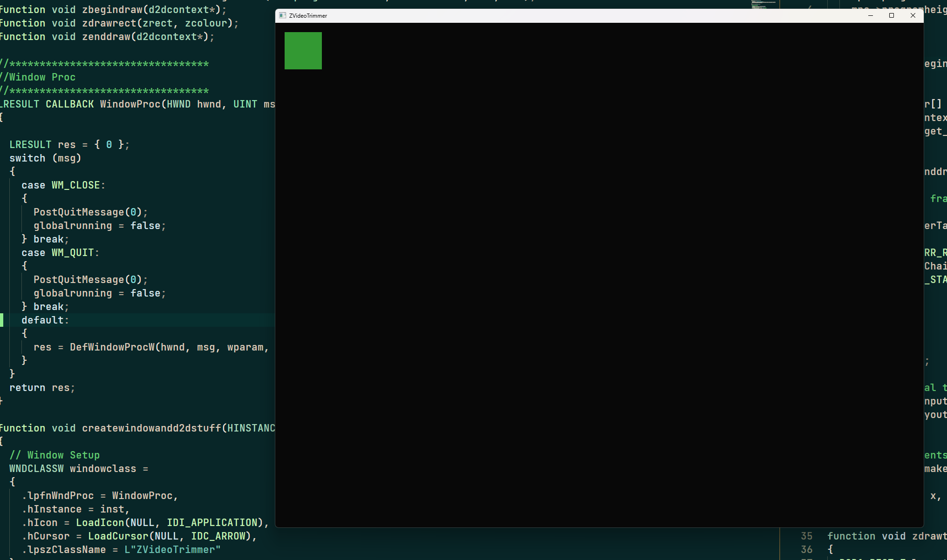The width and height of the screenshot is (947, 560).
Task: Click the '.lpfnWndProc = WindowProc,' line
Action: coord(99,496)
